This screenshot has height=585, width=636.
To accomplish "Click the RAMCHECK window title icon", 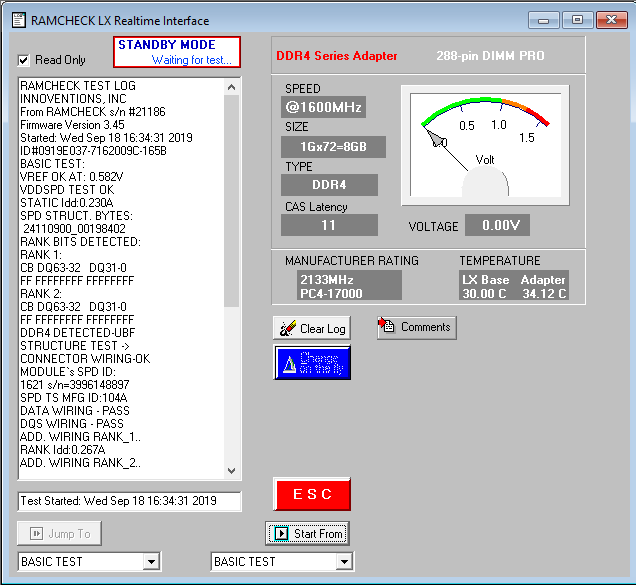I will coord(18,20).
